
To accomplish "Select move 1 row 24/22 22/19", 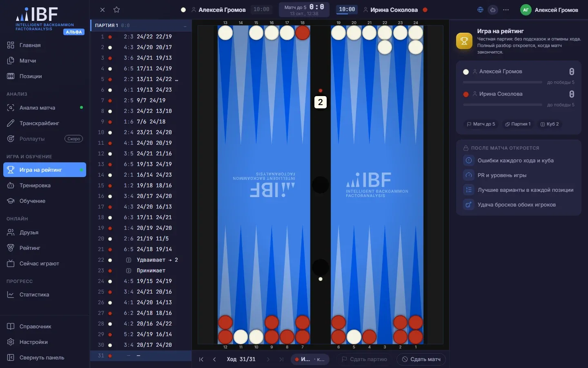I will [141, 36].
